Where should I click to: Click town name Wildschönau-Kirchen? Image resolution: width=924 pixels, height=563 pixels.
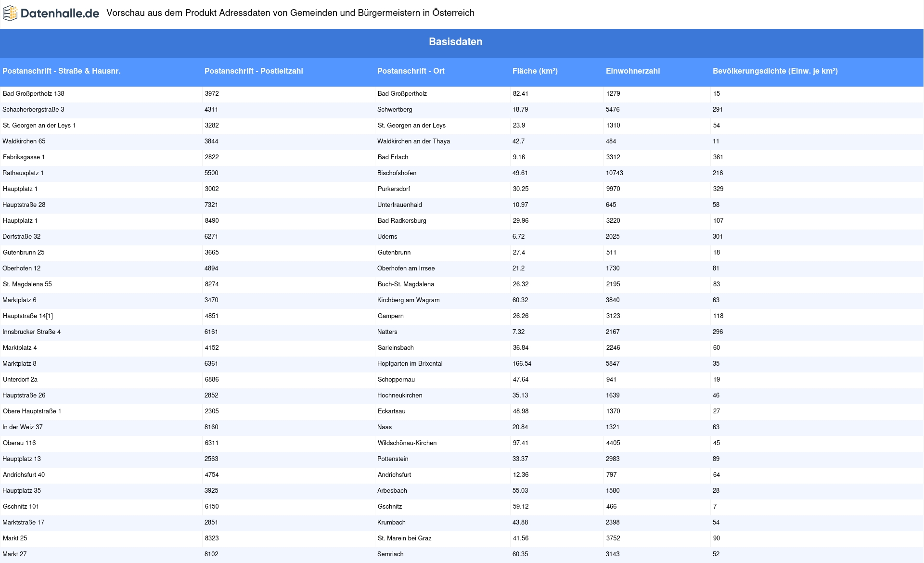point(407,443)
